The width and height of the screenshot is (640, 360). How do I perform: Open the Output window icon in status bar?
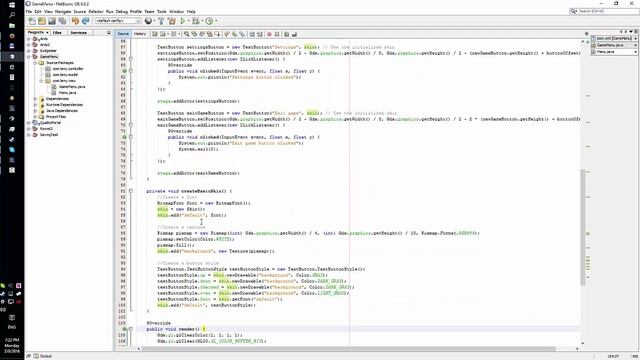pos(36,356)
